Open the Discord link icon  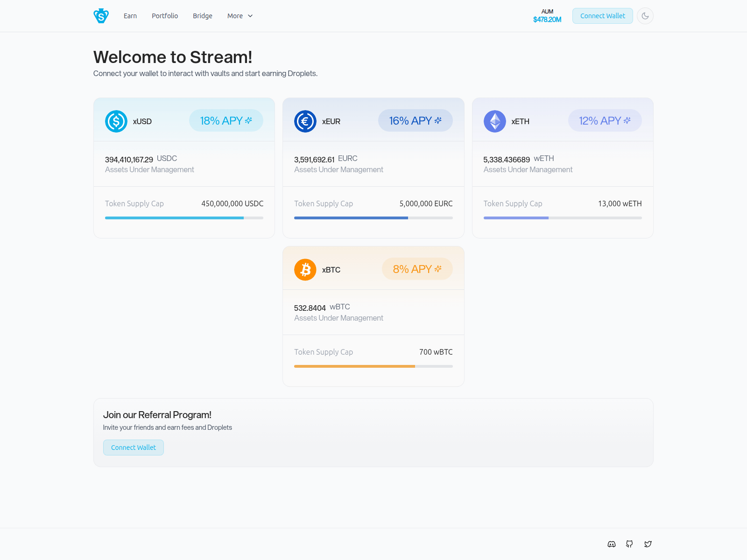click(612, 544)
